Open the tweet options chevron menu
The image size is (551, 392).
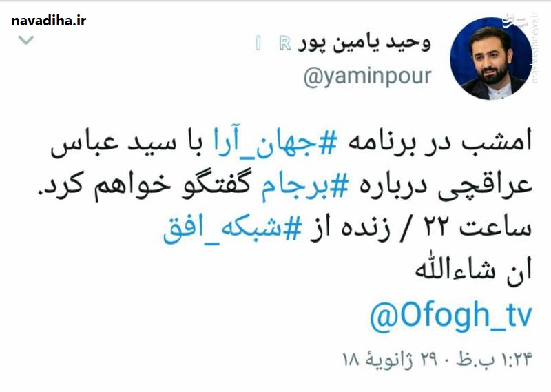[26, 40]
